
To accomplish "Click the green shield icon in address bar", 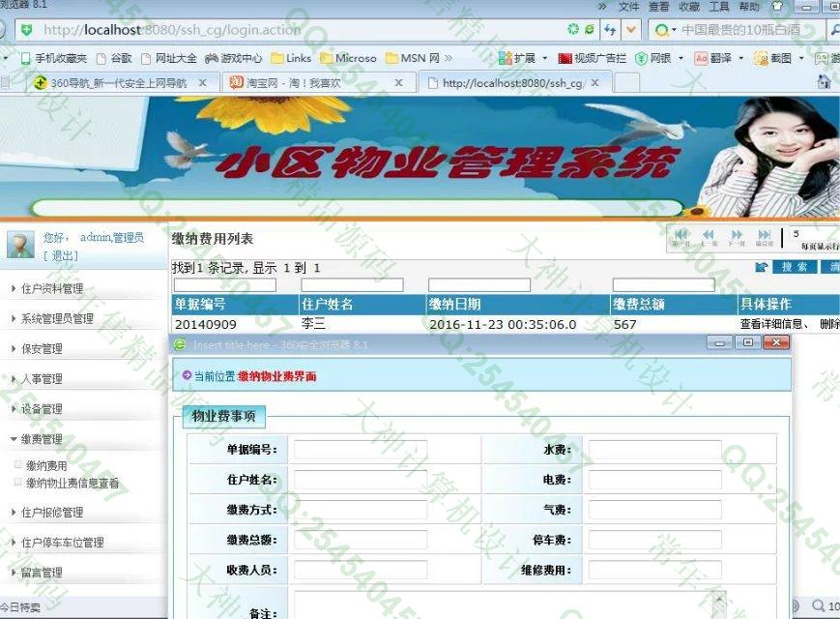I will tap(26, 30).
